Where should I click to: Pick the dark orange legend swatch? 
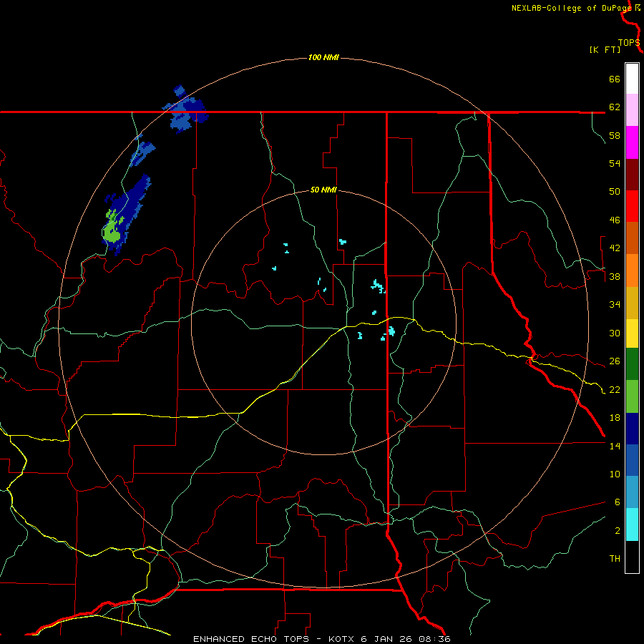click(x=632, y=238)
